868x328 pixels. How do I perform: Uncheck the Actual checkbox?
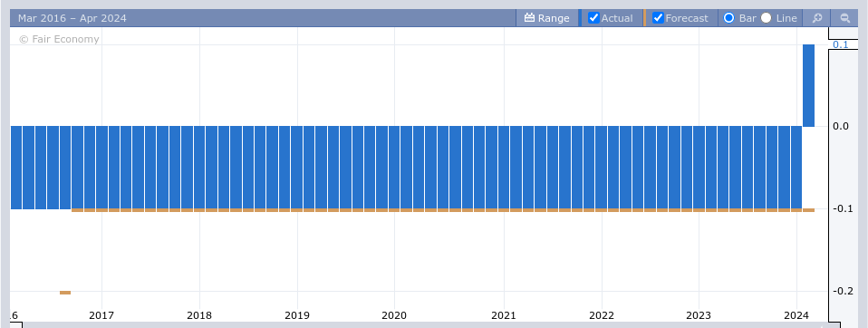[593, 18]
